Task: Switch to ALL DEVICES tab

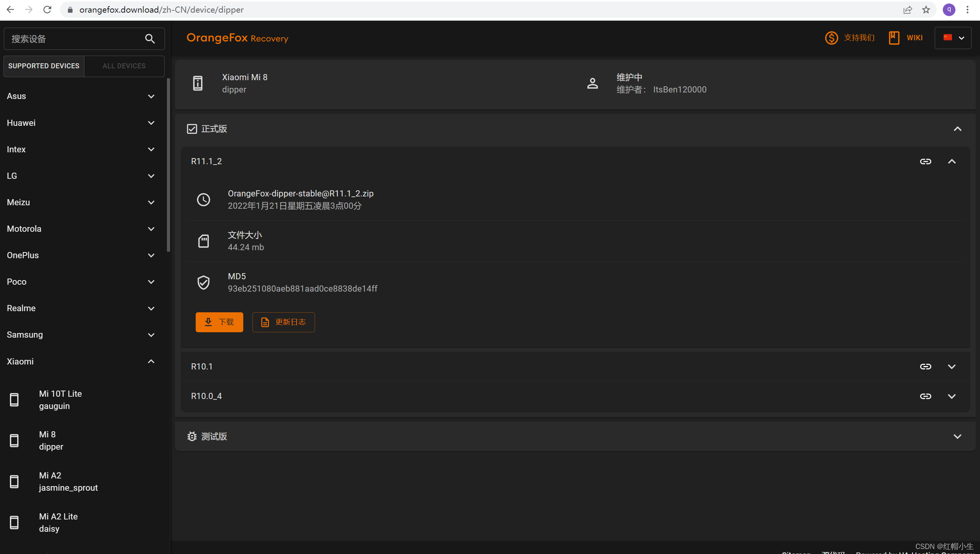Action: pyautogui.click(x=124, y=66)
